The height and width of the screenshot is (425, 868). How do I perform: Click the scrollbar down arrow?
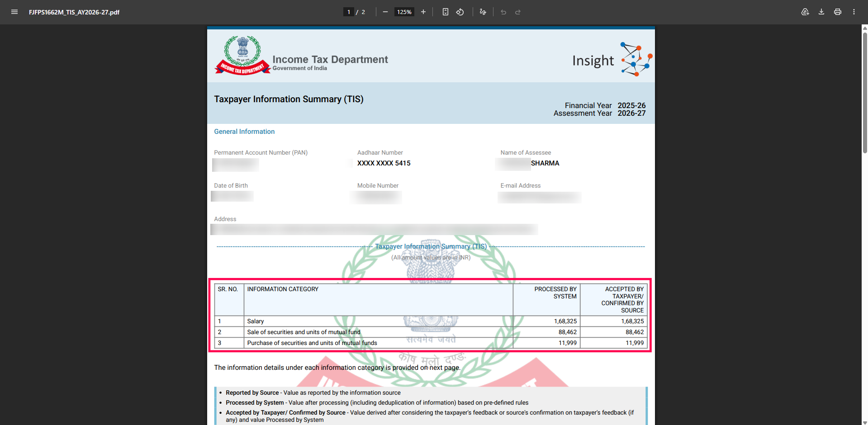[865, 421]
